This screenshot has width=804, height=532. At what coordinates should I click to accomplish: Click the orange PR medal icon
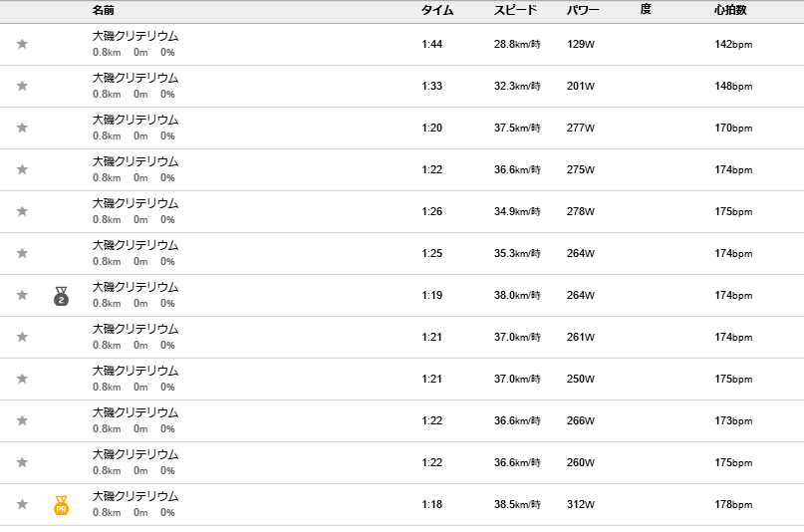[x=61, y=505]
